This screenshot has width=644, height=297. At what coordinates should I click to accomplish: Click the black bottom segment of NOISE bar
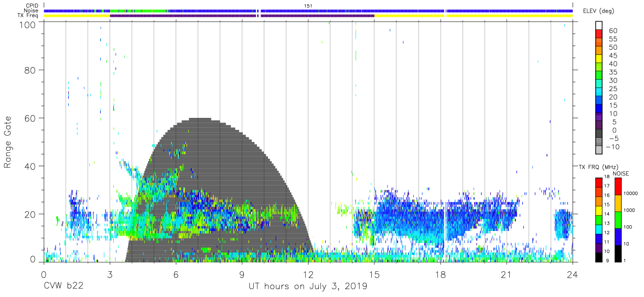618,254
